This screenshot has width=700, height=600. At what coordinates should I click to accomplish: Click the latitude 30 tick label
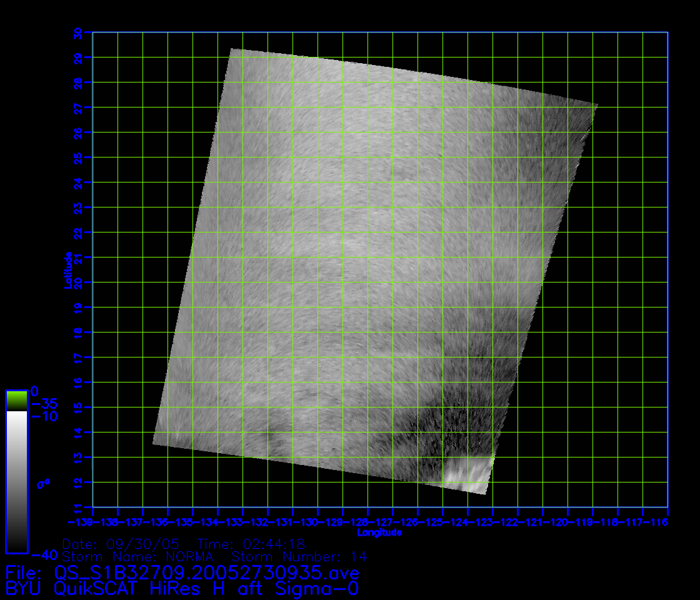(79, 32)
